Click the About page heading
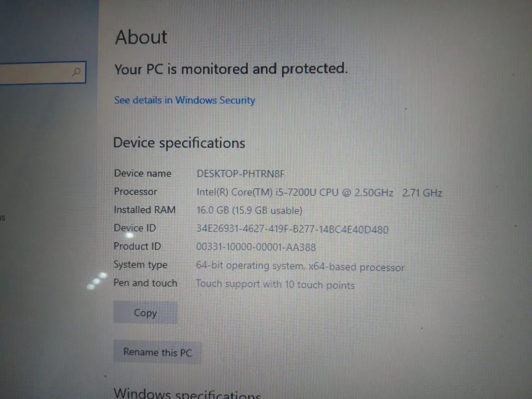This screenshot has width=532, height=399. [x=141, y=37]
